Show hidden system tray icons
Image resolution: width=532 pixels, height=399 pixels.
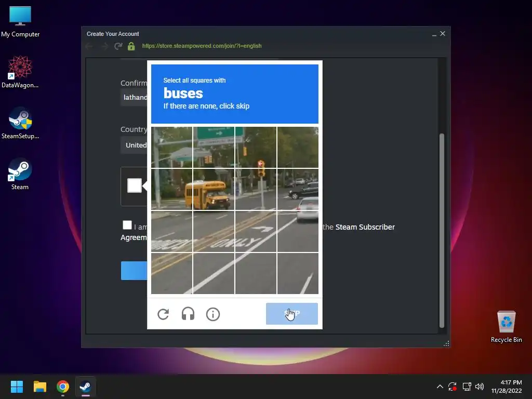440,387
